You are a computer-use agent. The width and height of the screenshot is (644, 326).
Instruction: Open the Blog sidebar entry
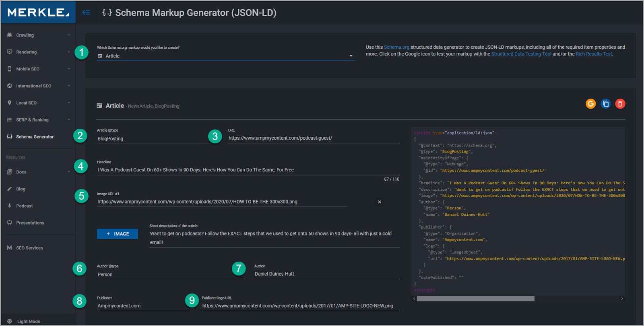pos(21,189)
